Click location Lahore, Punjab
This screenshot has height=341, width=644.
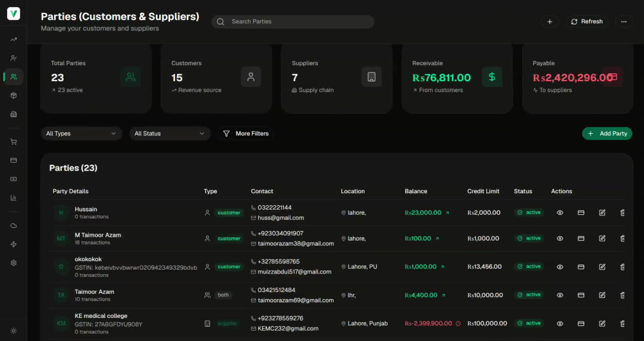coord(368,324)
